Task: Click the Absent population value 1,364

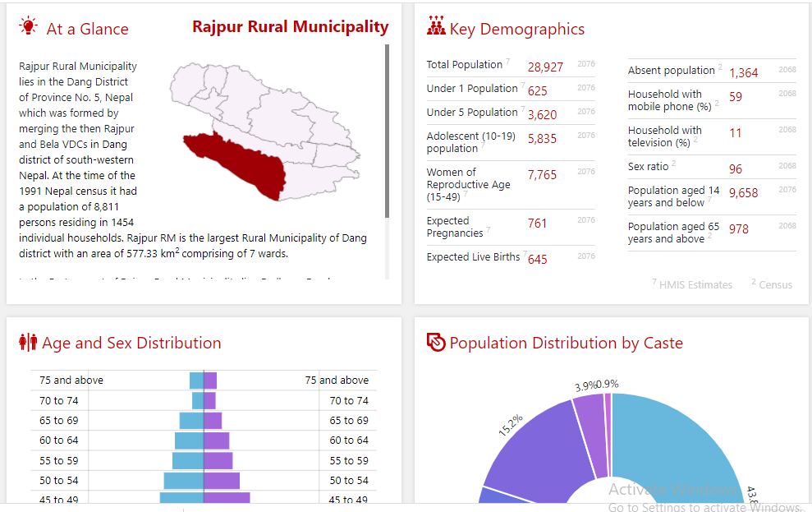Action: [x=744, y=72]
